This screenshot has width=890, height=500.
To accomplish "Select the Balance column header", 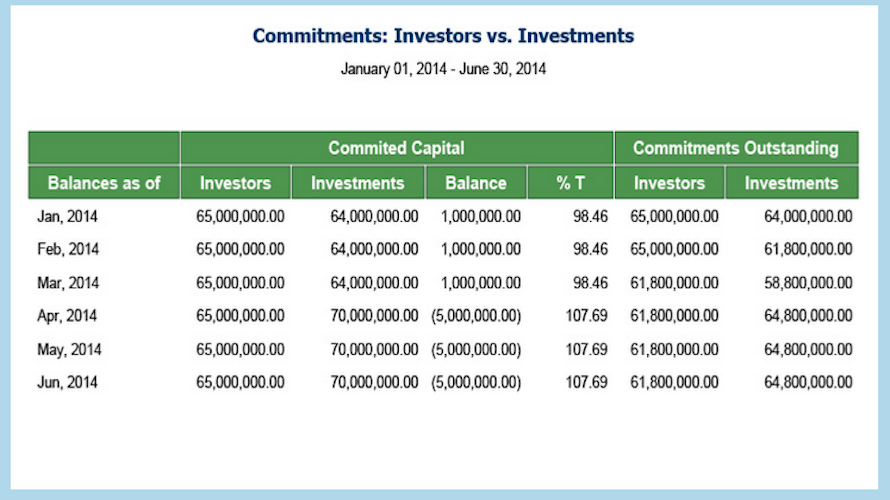I will [x=476, y=183].
